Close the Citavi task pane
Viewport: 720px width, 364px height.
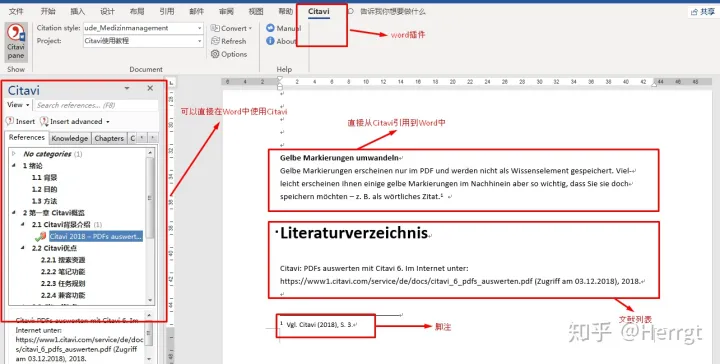(x=150, y=88)
